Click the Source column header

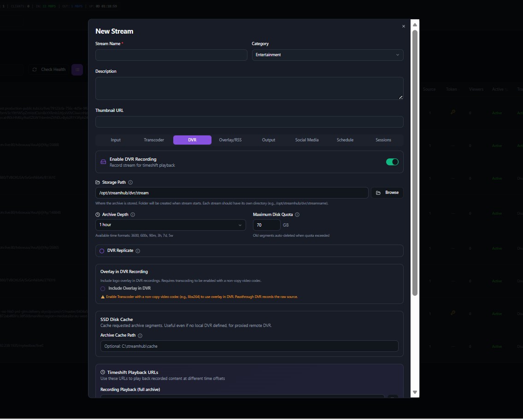pos(429,89)
